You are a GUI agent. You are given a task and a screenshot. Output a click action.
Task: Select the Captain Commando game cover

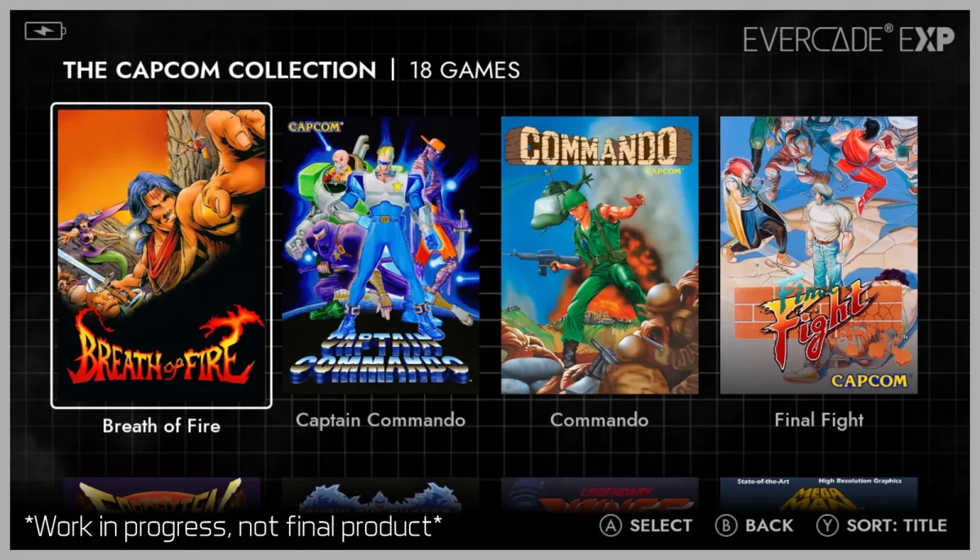(381, 256)
